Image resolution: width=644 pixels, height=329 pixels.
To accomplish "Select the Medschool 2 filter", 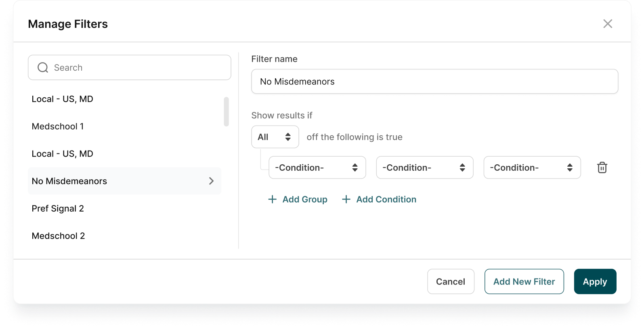I will click(x=58, y=236).
